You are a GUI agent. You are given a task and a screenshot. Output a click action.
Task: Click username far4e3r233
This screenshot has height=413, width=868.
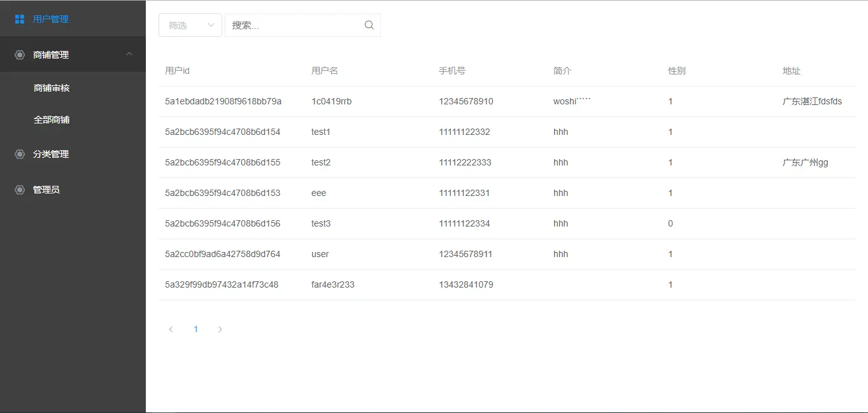(x=333, y=284)
